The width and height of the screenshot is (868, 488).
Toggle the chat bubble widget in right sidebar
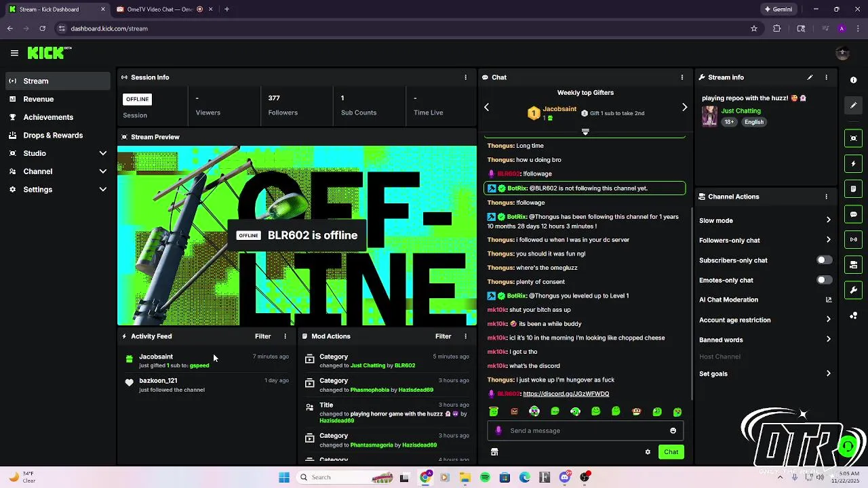pyautogui.click(x=853, y=214)
